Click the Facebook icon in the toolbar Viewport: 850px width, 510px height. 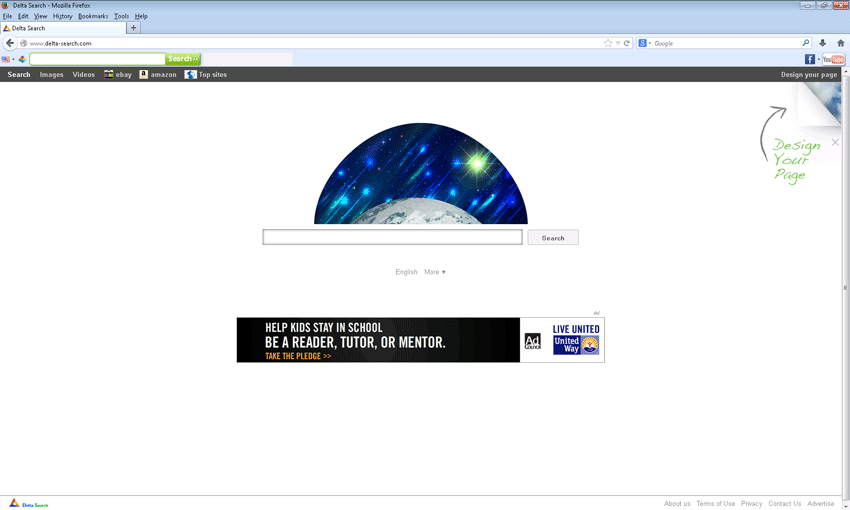click(x=809, y=59)
